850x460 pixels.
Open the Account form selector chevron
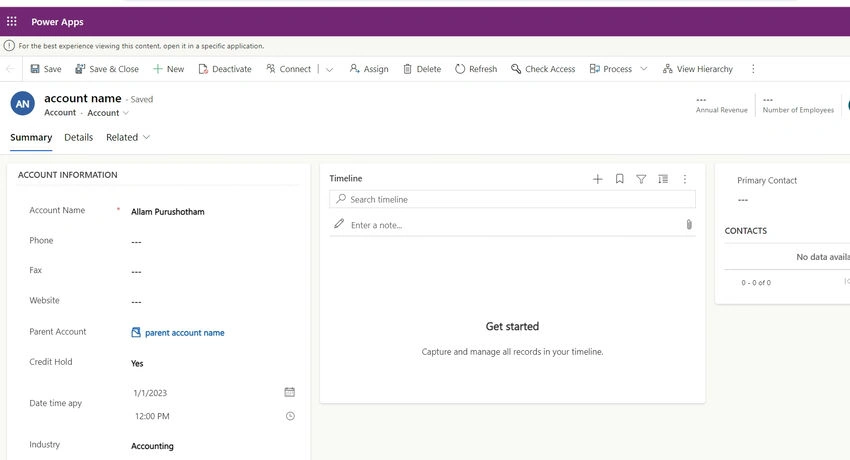click(126, 113)
